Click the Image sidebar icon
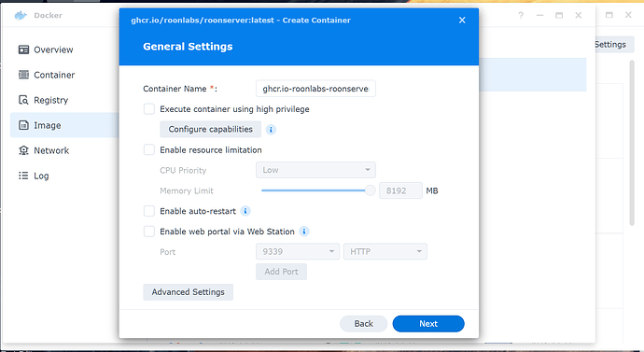The height and width of the screenshot is (352, 644). pos(23,125)
